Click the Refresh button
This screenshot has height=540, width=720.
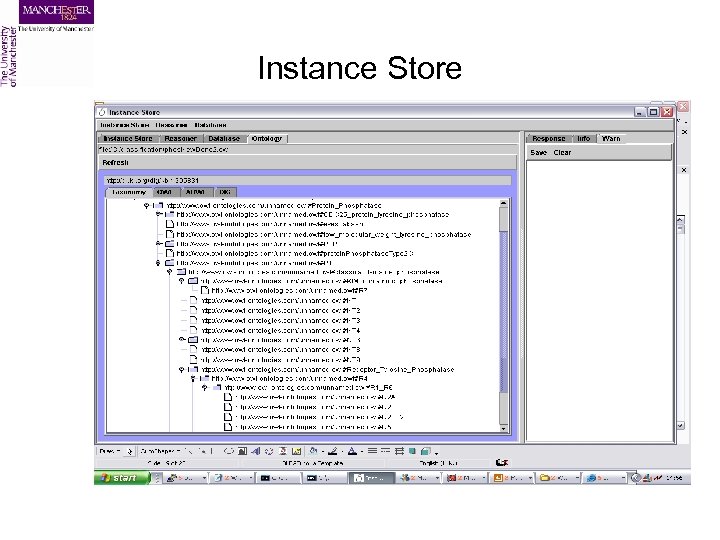[x=116, y=163]
